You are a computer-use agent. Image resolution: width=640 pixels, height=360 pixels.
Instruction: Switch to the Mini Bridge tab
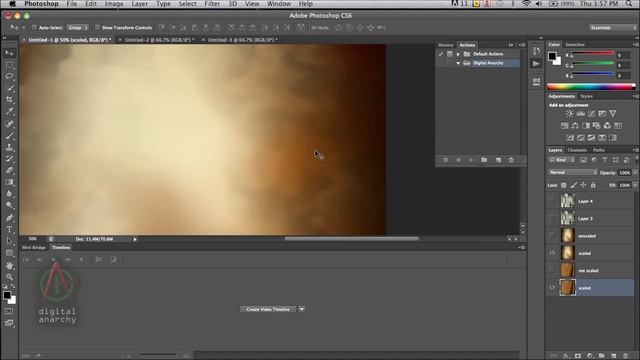point(33,247)
